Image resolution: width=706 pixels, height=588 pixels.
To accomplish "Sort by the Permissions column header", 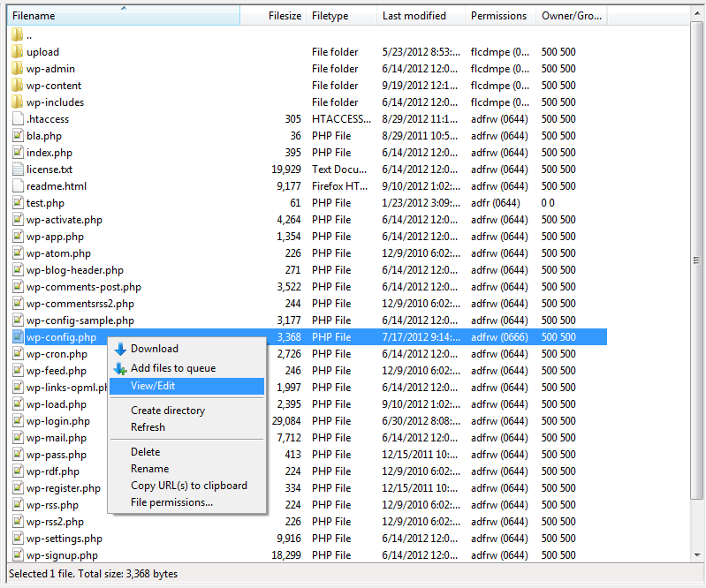I will (500, 16).
